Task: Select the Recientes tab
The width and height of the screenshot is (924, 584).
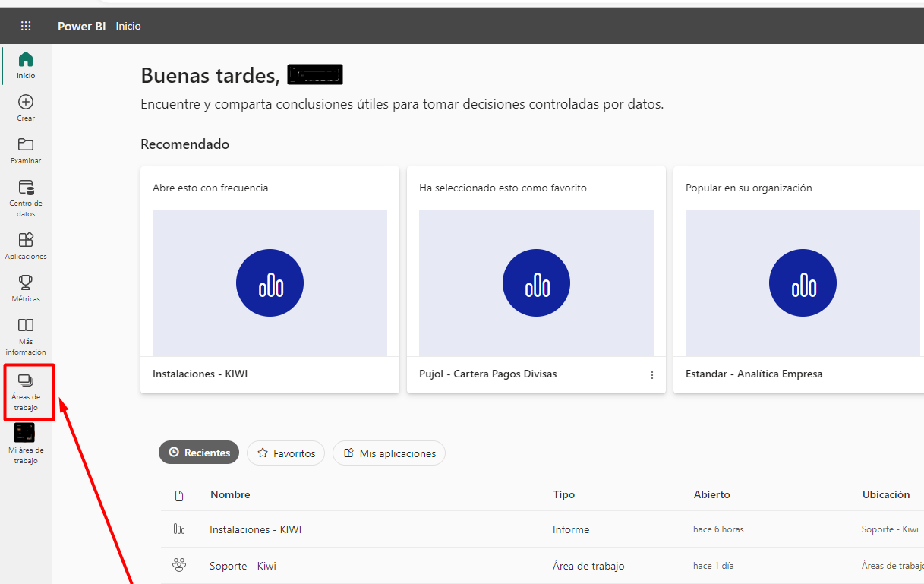Action: click(199, 453)
